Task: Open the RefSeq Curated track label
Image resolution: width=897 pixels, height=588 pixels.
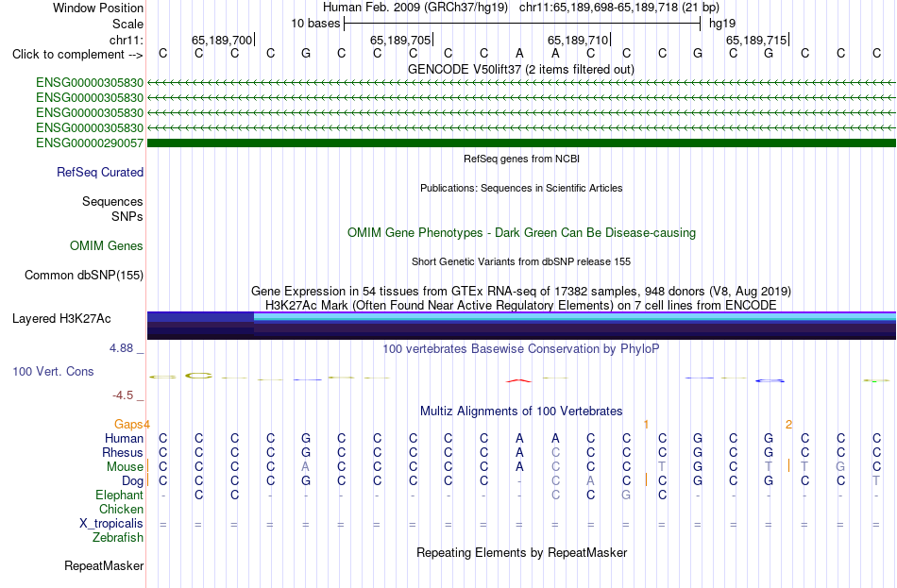Action: coord(100,172)
